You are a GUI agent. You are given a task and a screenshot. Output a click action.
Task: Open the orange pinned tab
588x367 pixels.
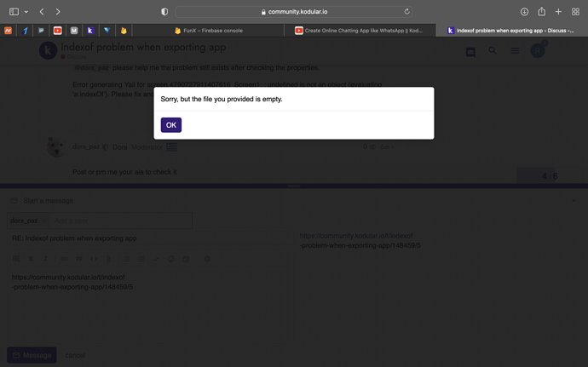click(9, 31)
